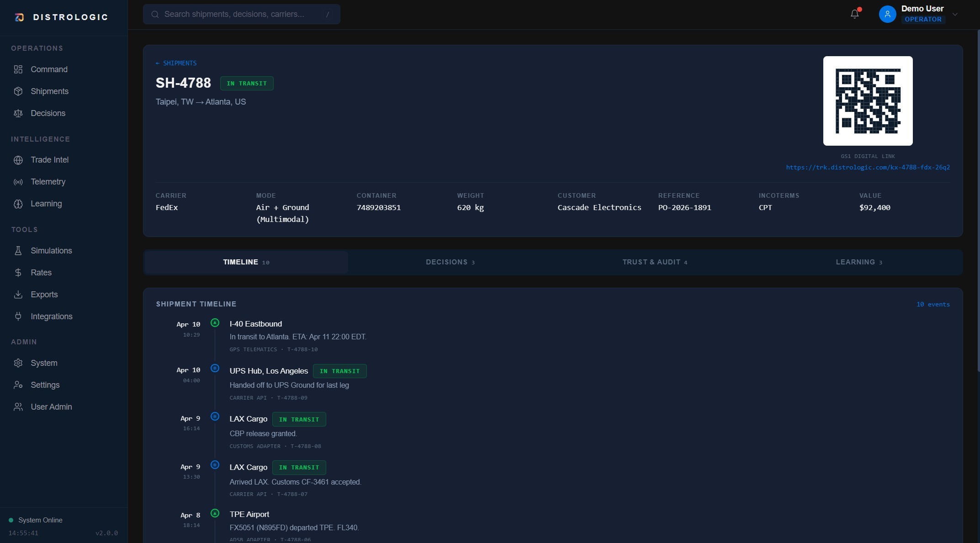The width and height of the screenshot is (980, 543).
Task: Open System from sidebar
Action: pos(44,363)
